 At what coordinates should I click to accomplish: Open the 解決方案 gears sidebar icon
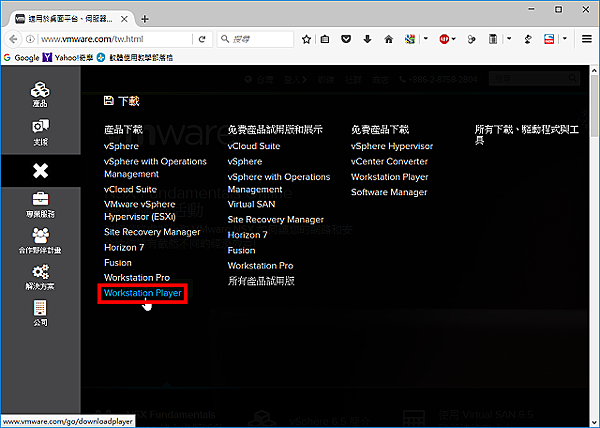click(x=40, y=277)
